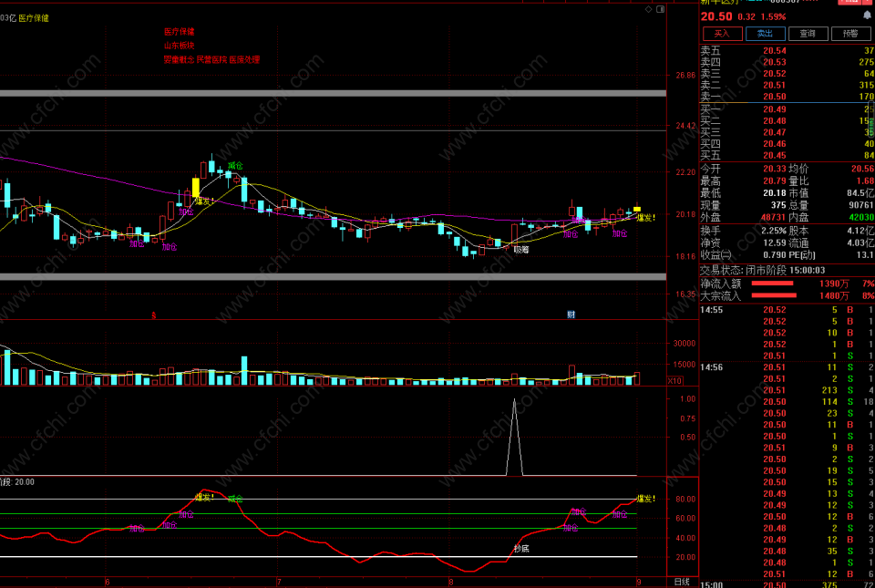875x588 pixels.
Task: Click the 买入 buy button
Action: pos(722,34)
